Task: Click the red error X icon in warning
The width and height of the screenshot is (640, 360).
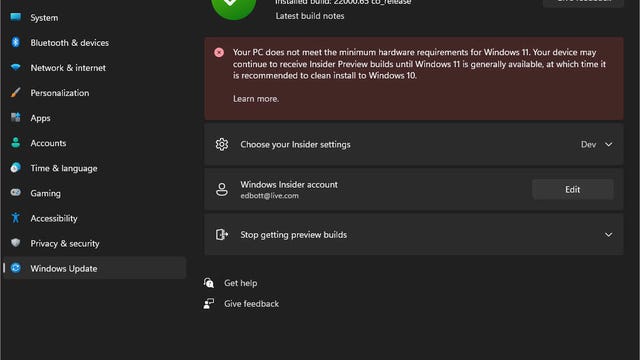Action: click(219, 52)
